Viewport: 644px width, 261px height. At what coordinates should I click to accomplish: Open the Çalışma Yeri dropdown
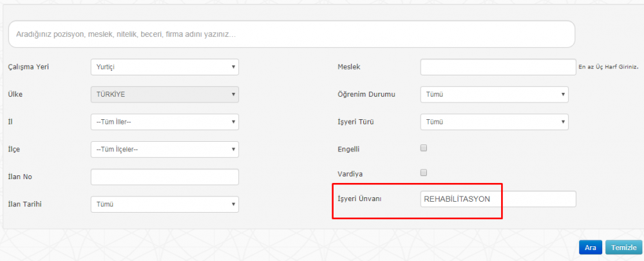click(165, 67)
